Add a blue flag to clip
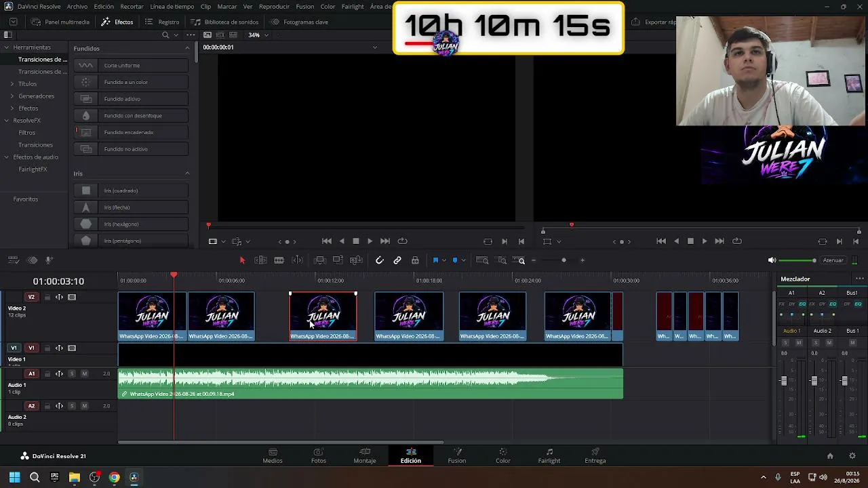Screen dimensions: 868x488 [435, 260]
